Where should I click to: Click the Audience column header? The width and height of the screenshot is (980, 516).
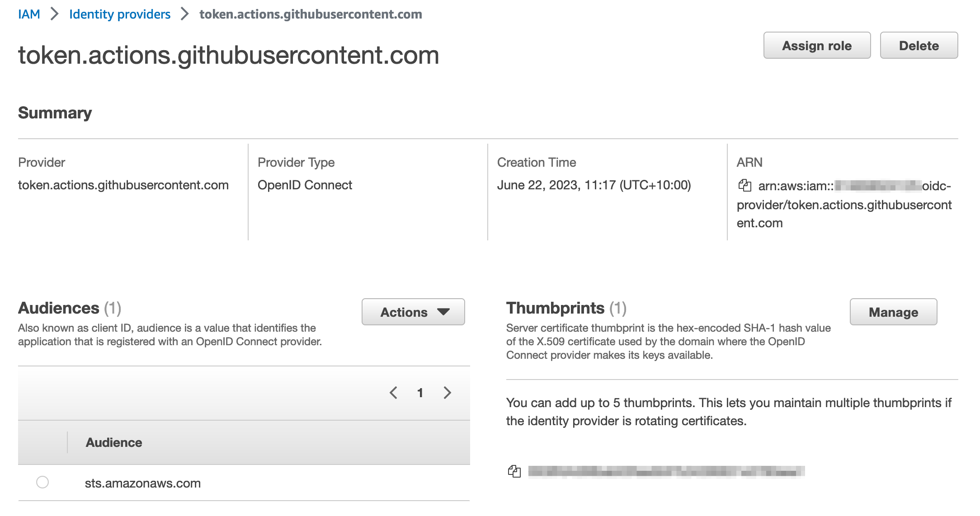coord(113,442)
